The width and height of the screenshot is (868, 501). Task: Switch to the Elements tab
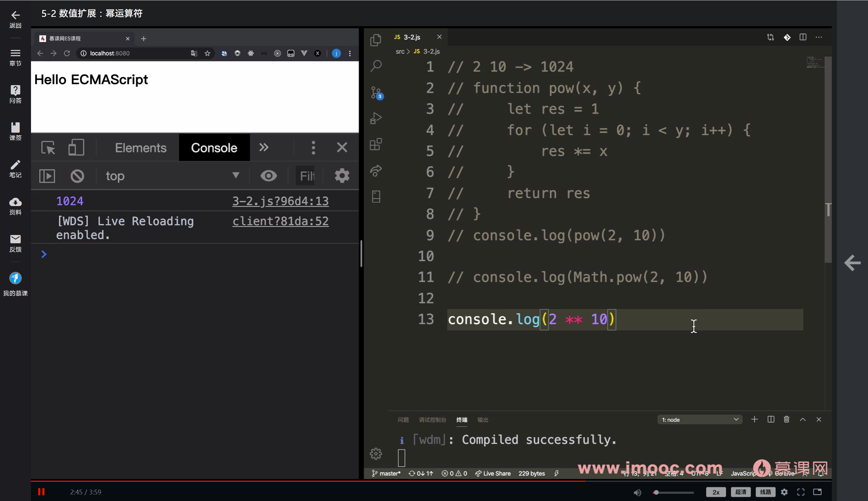click(x=141, y=148)
